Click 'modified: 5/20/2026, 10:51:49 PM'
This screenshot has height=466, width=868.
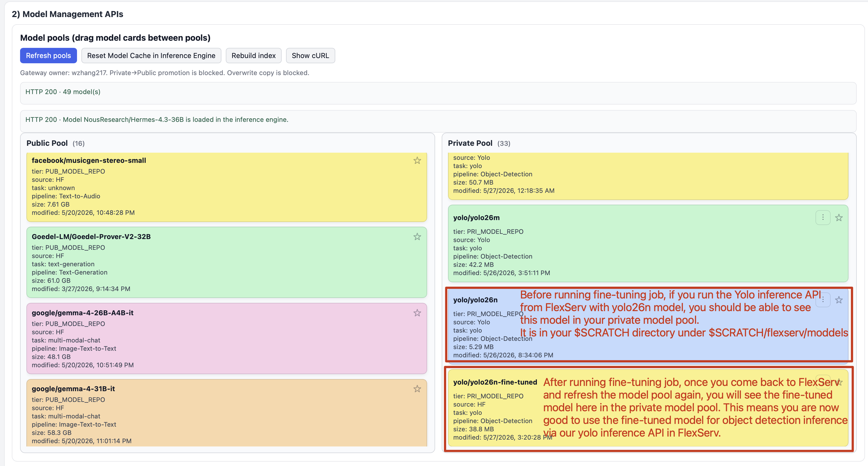pos(83,365)
